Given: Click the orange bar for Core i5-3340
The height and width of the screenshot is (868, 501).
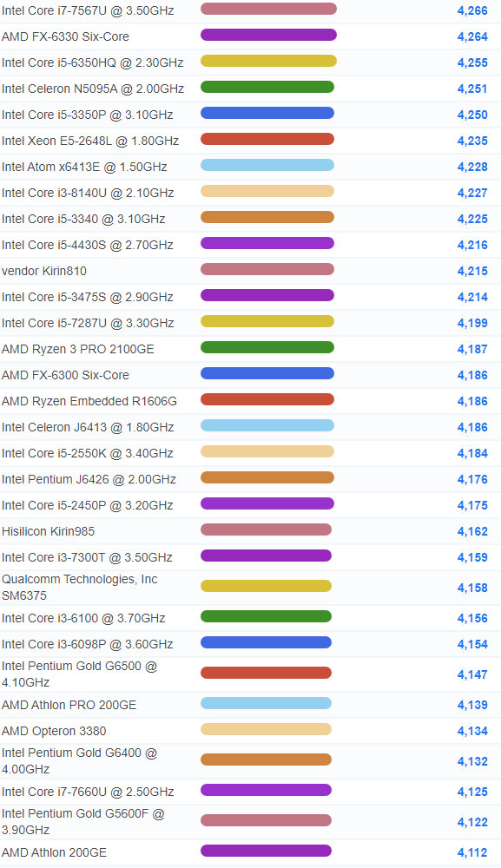Looking at the screenshot, I should pyautogui.click(x=267, y=217).
